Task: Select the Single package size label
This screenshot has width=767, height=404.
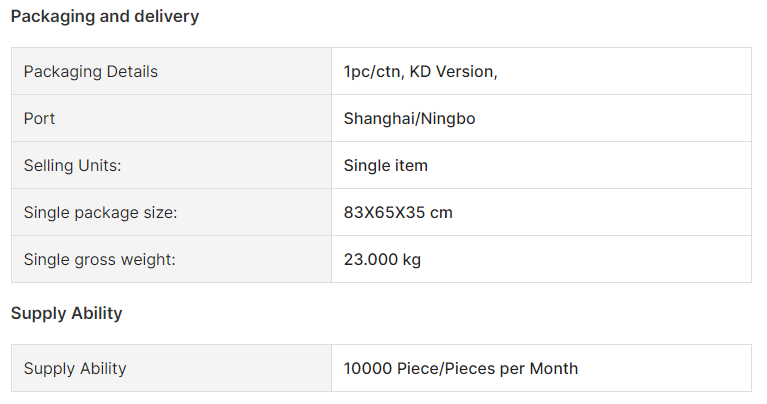Action: tap(100, 212)
